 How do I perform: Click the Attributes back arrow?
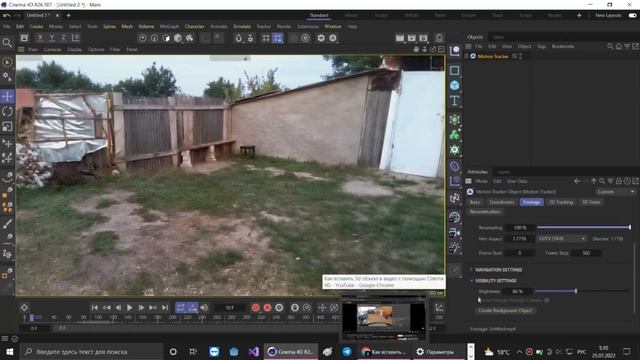pyautogui.click(x=577, y=181)
